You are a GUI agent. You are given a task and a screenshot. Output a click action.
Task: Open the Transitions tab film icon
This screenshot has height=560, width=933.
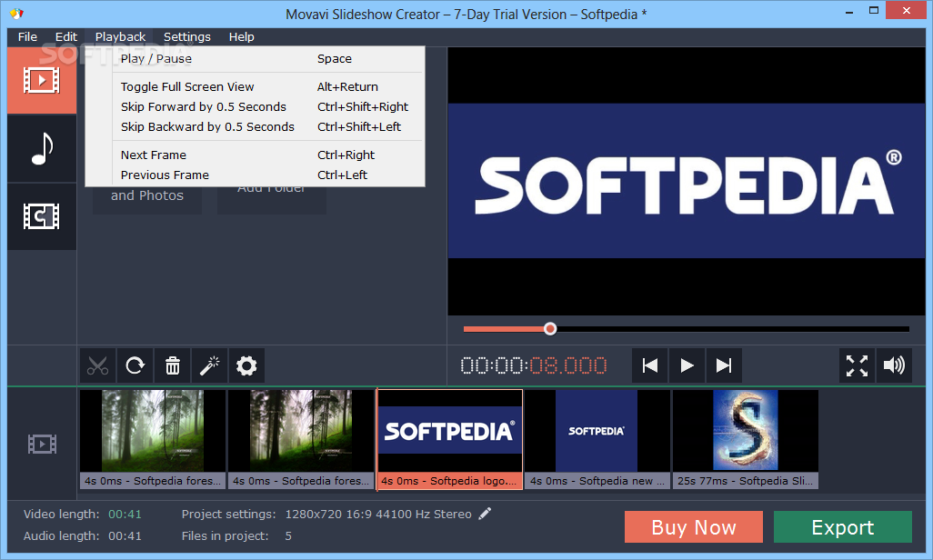[x=42, y=216]
